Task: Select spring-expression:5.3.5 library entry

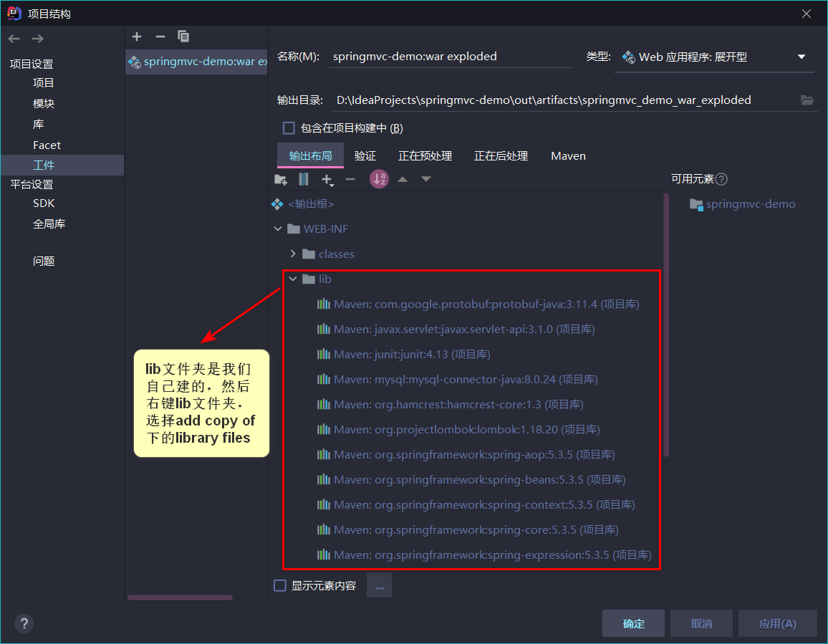Action: [483, 555]
